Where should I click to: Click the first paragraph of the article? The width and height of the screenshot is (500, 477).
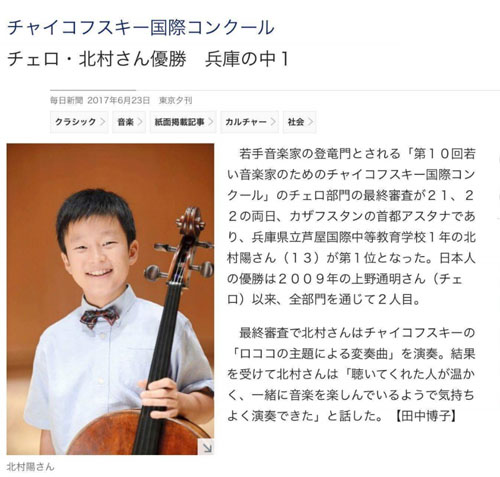351,227
